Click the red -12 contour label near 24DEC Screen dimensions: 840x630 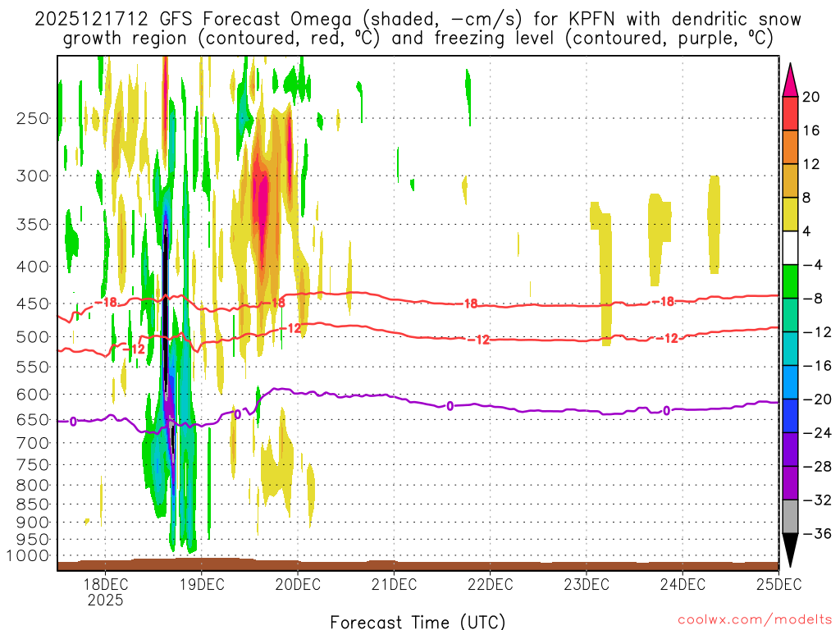click(668, 339)
